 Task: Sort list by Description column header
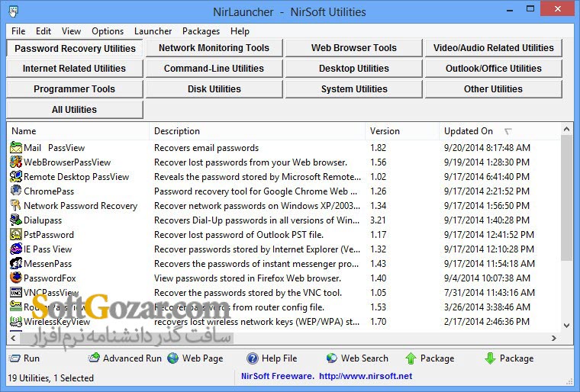click(257, 131)
